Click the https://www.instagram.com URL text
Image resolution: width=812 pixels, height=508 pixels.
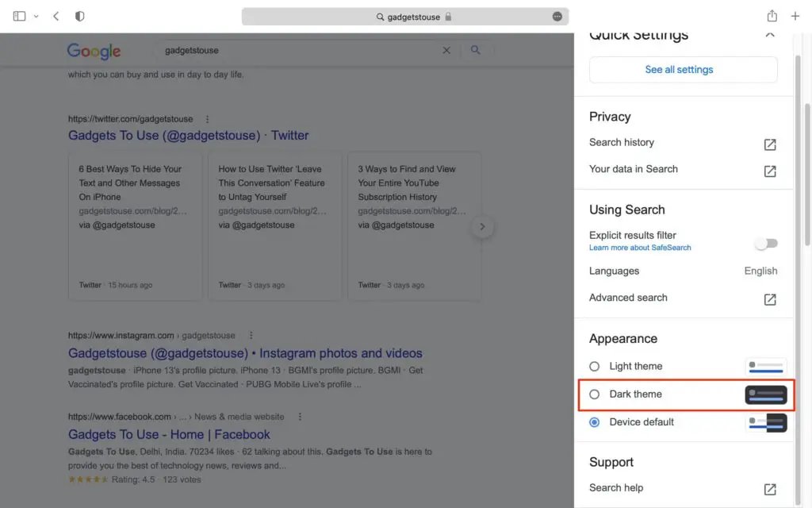(121, 336)
